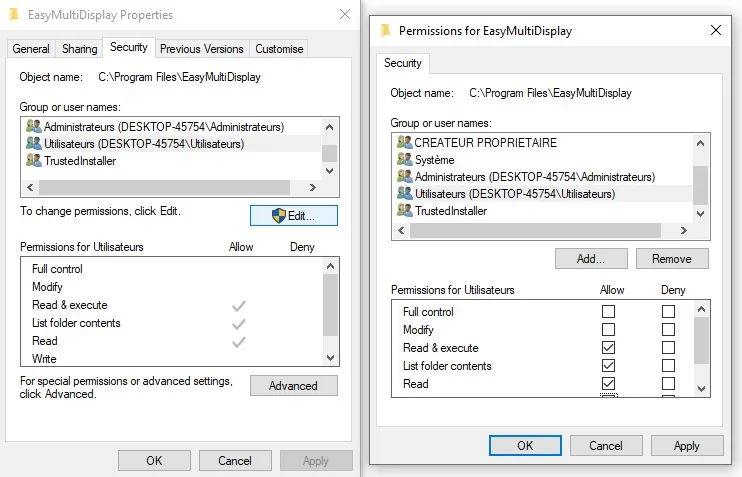
Task: Tick Deny checkbox for Full control
Action: pyautogui.click(x=668, y=311)
